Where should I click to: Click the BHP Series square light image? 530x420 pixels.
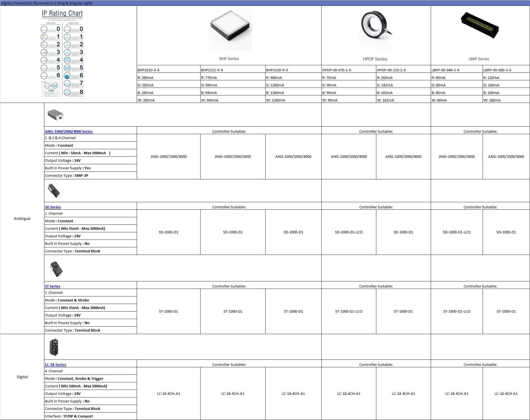(230, 29)
